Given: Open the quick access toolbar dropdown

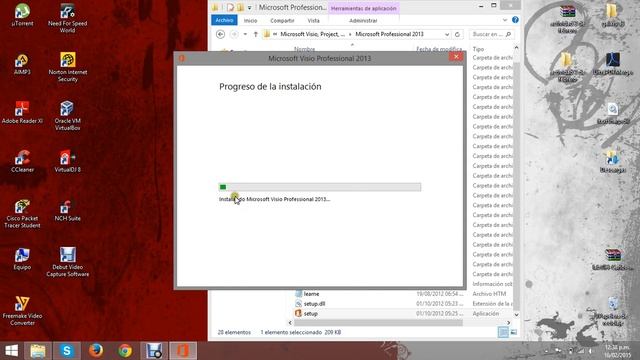Looking at the screenshot, I should pos(249,8).
